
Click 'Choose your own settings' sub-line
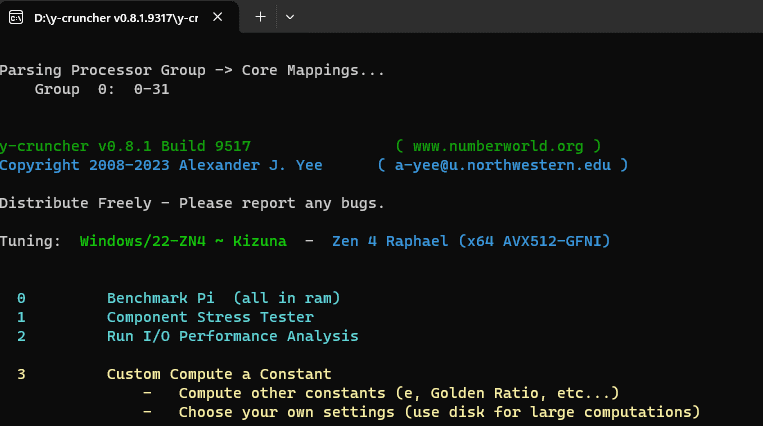(x=439, y=412)
